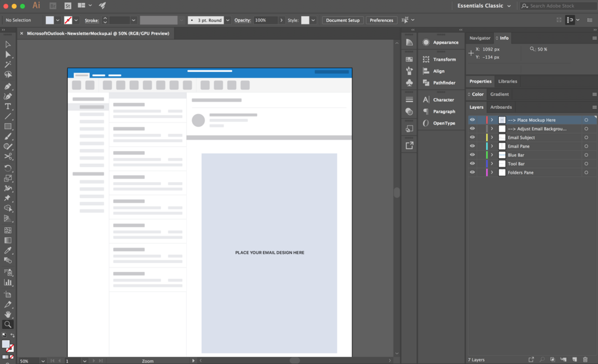Select the Scale tool
This screenshot has height=364, width=598.
click(8, 178)
